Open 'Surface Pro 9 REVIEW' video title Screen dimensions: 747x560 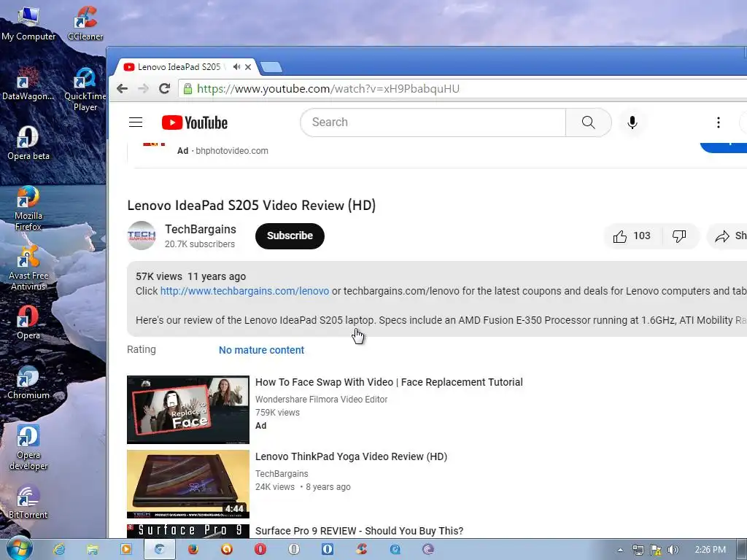(x=359, y=531)
